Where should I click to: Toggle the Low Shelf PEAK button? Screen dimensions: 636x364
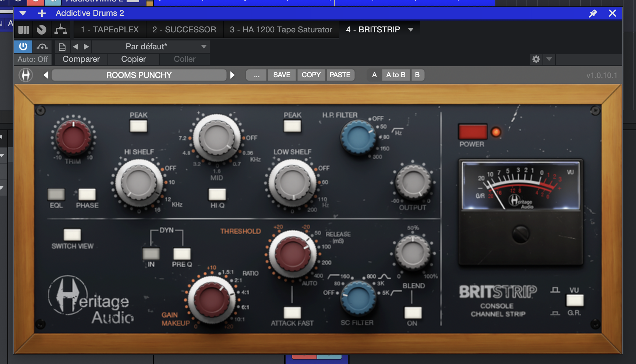(292, 126)
